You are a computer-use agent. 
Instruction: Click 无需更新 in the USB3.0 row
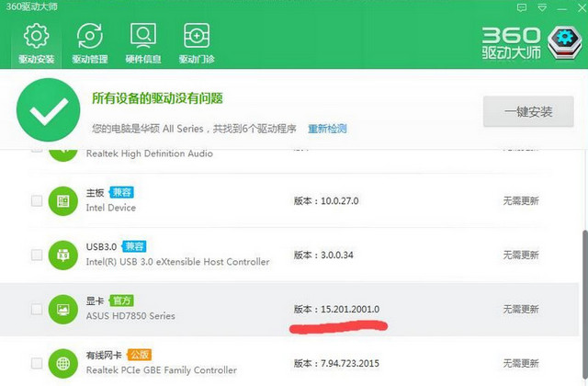tap(521, 255)
